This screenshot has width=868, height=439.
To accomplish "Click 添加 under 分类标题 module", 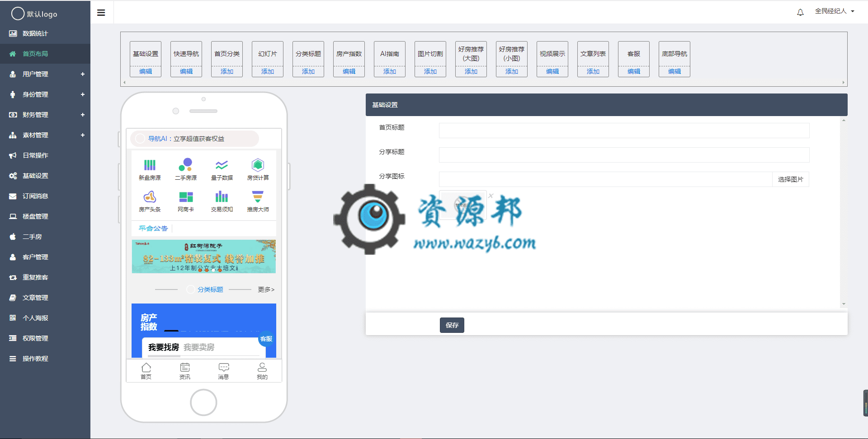I will 308,71.
